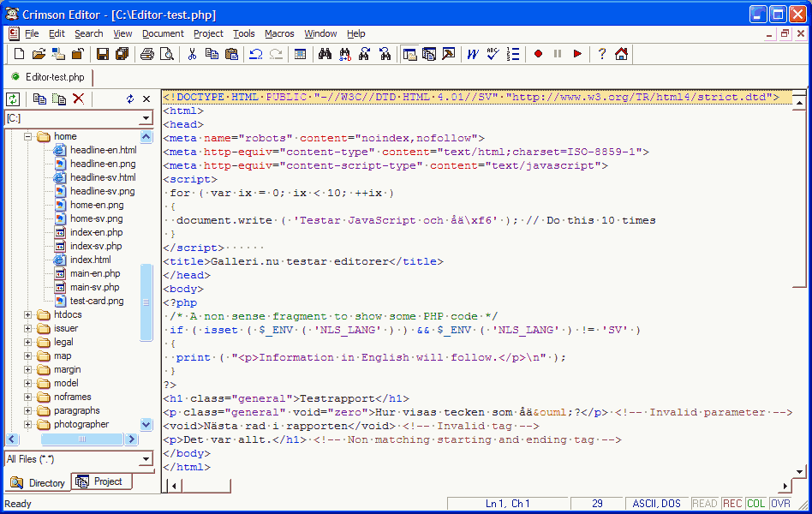Click the editor horizontal scroll right arrow
This screenshot has height=514, width=812.
tap(785, 486)
